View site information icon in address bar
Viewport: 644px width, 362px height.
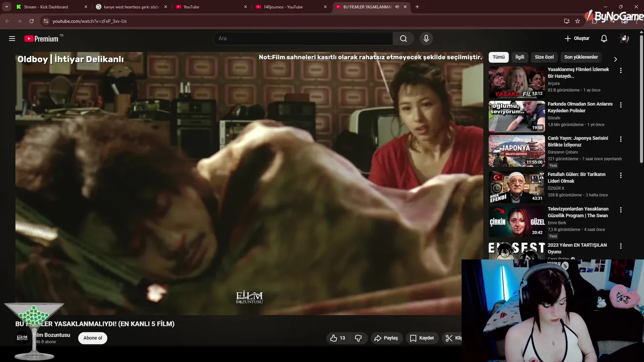click(x=46, y=21)
